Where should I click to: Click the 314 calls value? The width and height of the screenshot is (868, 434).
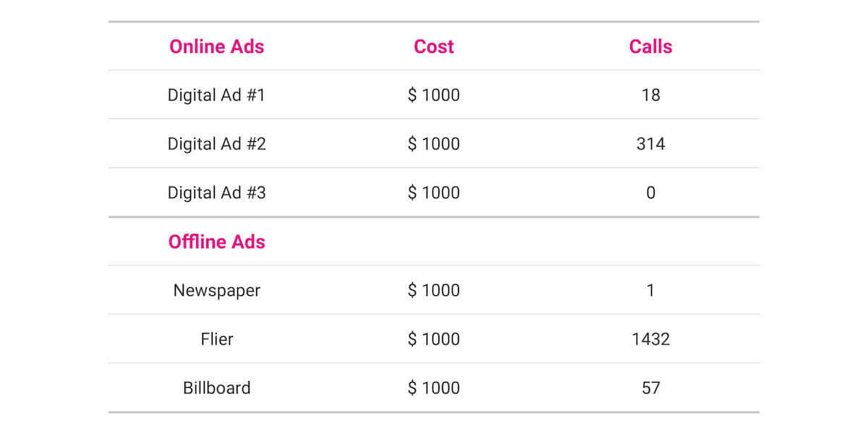click(x=650, y=144)
